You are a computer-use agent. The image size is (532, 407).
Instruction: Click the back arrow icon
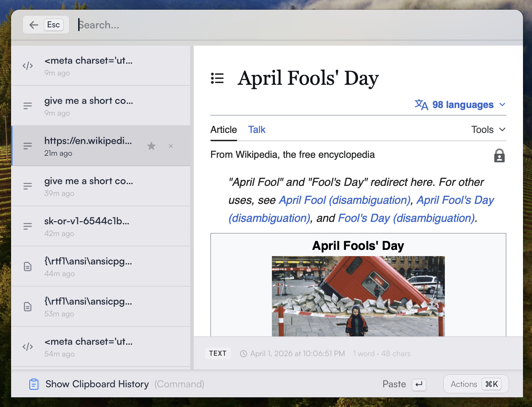tap(34, 25)
